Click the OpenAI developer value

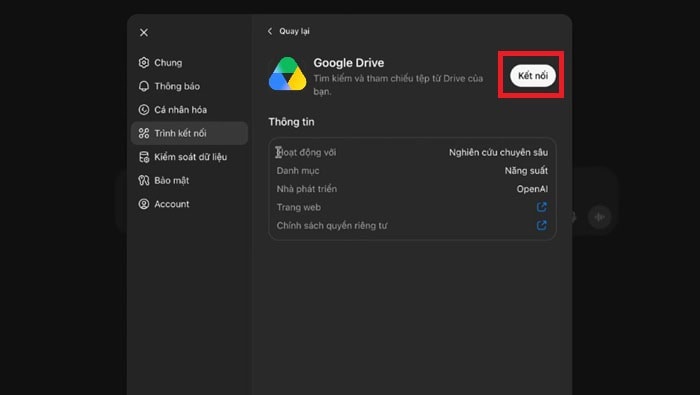532,189
